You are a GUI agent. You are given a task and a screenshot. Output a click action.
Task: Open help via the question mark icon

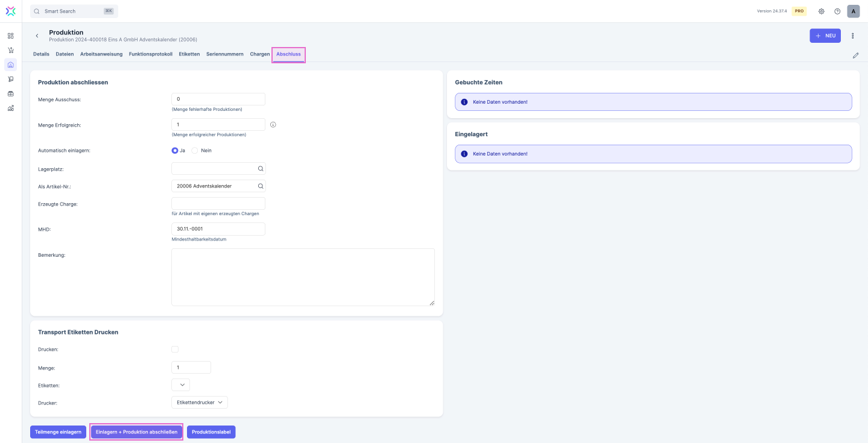point(837,11)
